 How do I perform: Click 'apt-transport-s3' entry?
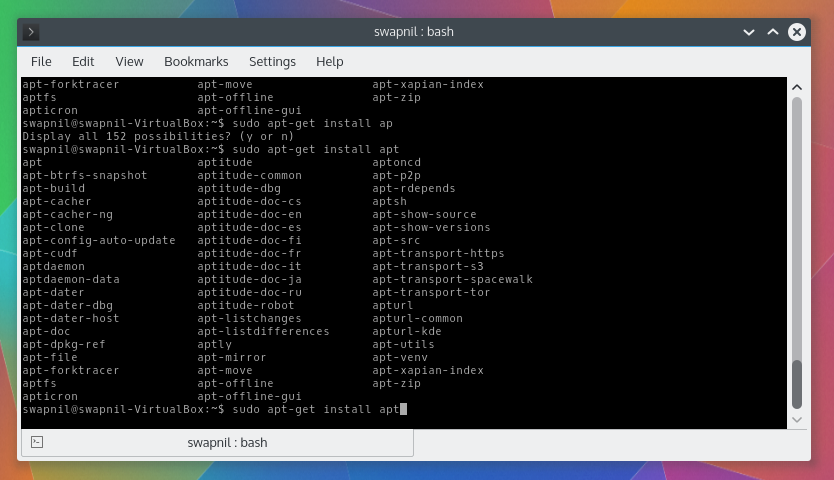(428, 267)
